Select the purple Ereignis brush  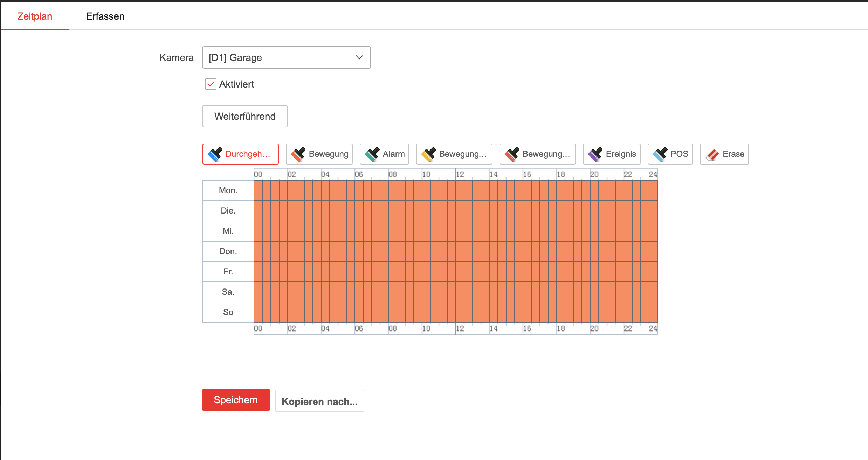pyautogui.click(x=612, y=154)
